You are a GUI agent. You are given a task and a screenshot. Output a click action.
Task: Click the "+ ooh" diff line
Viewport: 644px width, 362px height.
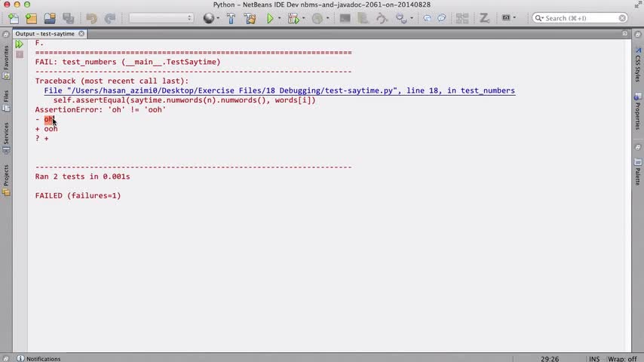point(47,129)
